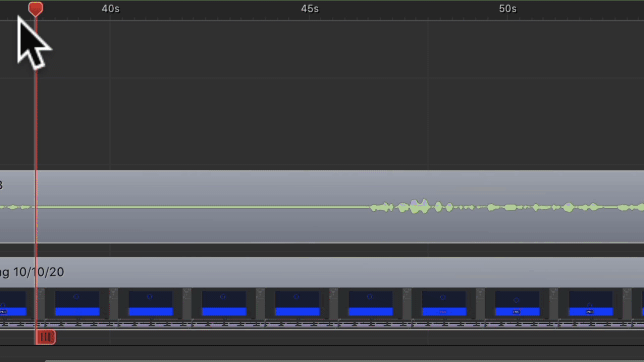644x362 pixels.
Task: Click the 50s ruler mark
Action: click(507, 9)
